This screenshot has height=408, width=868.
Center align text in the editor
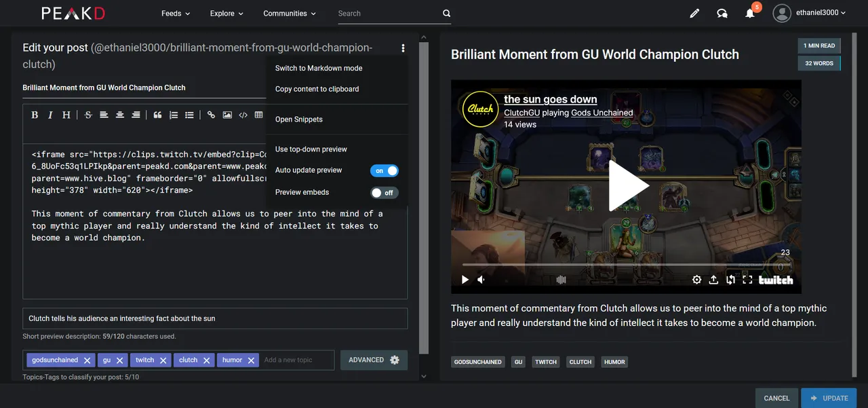pos(120,115)
